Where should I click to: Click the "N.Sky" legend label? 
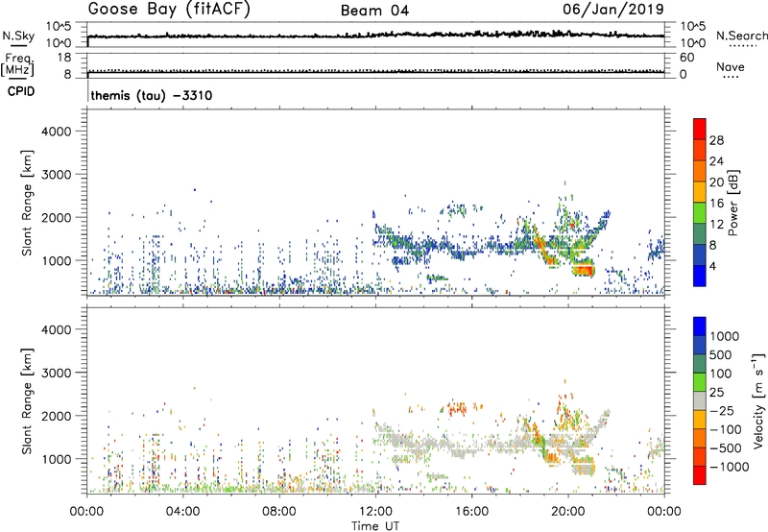point(18,36)
